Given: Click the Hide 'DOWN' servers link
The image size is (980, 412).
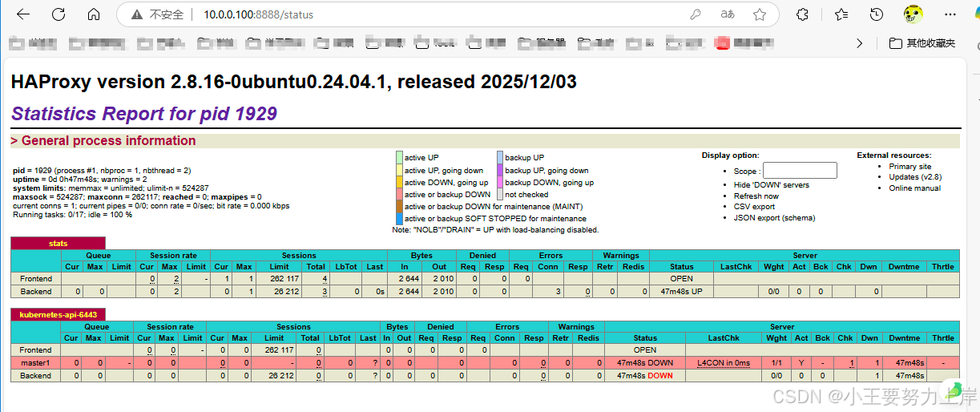Looking at the screenshot, I should coord(771,184).
